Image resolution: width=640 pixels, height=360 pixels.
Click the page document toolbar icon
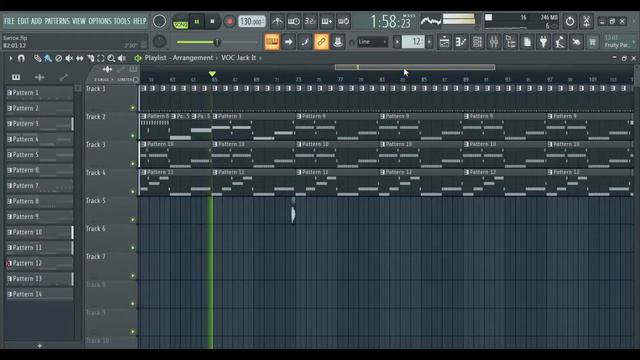point(527,42)
